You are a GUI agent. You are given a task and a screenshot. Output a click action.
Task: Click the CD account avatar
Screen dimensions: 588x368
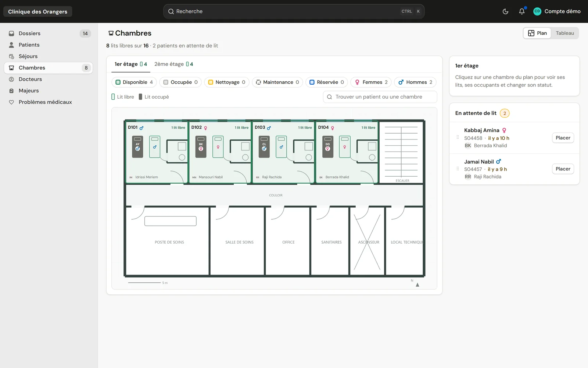pos(537,11)
